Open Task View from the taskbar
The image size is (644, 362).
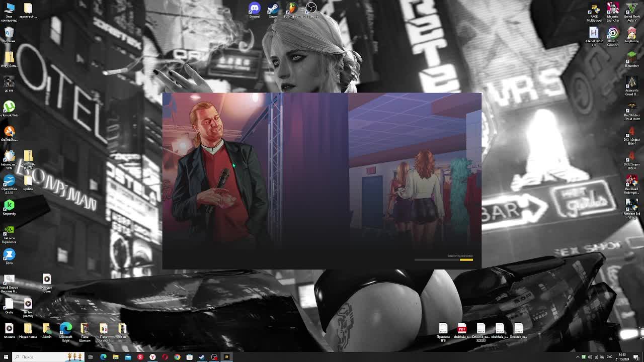pyautogui.click(x=91, y=357)
